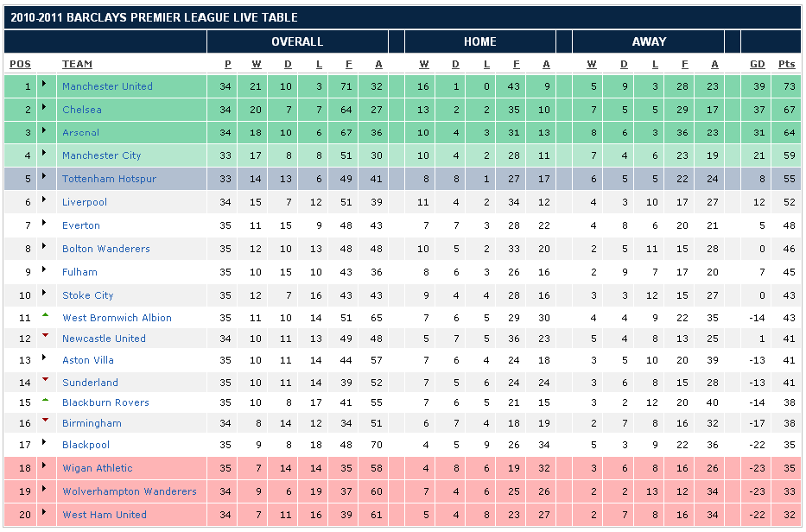
Task: Click the black arrow beside Manchester United
Action: coord(44,85)
